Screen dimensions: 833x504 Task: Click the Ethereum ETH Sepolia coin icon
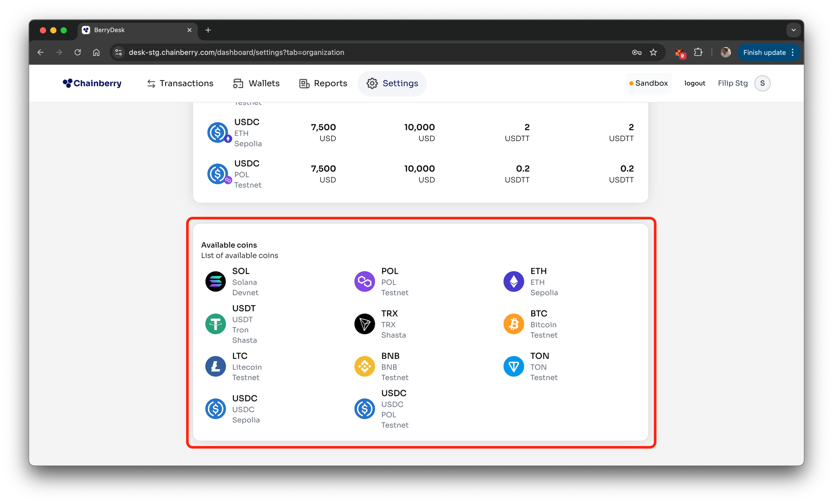(513, 281)
